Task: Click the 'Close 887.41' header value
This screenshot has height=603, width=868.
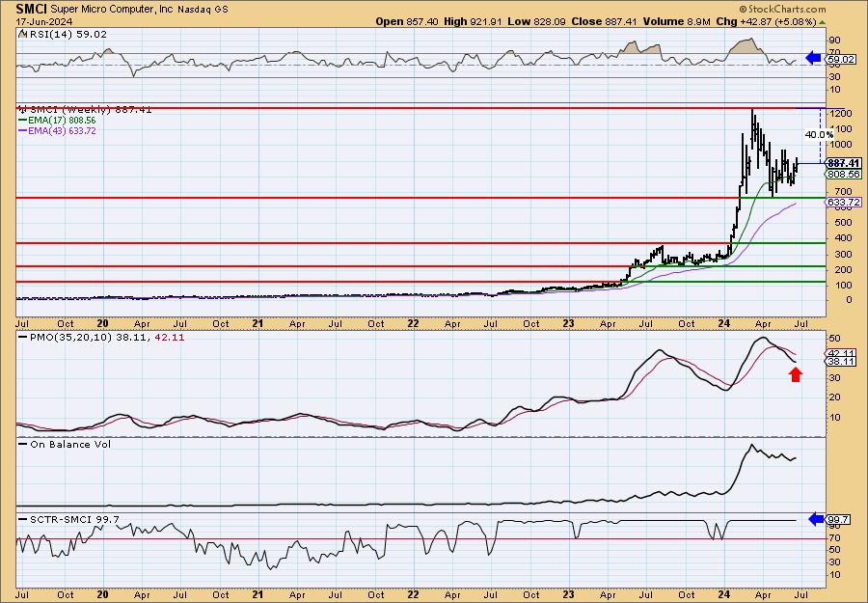Action: (603, 21)
